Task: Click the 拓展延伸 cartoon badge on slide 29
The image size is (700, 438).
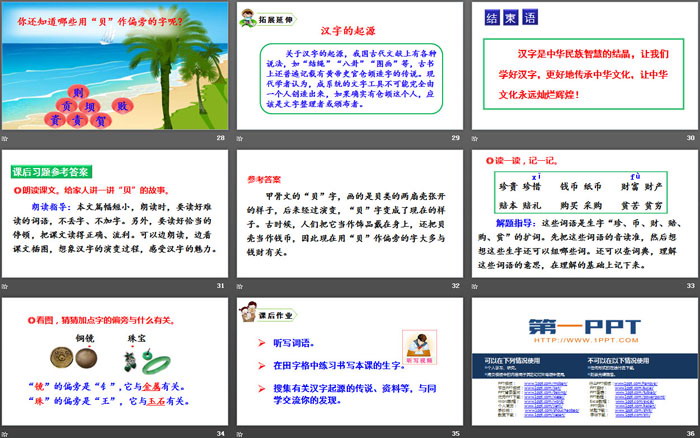Action: coord(267,19)
